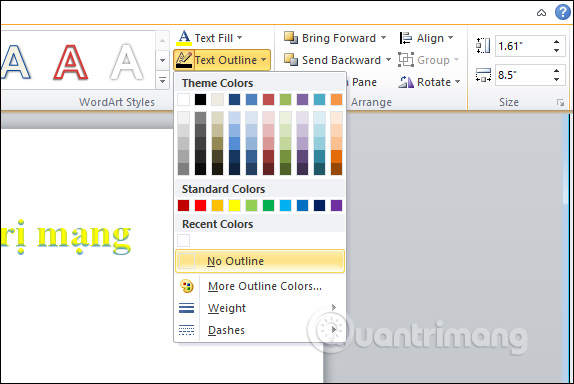The width and height of the screenshot is (574, 384).
Task: Pick the black theme color swatch
Action: 200,99
